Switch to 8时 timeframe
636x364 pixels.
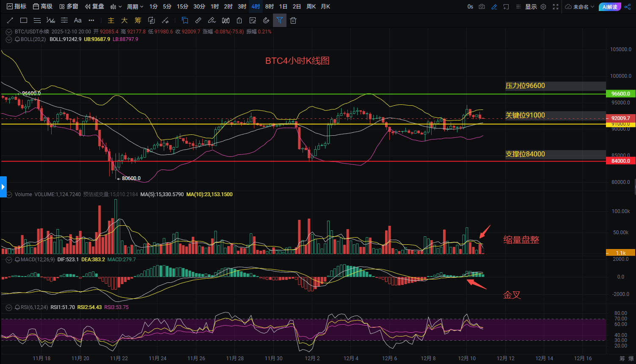[x=270, y=6]
